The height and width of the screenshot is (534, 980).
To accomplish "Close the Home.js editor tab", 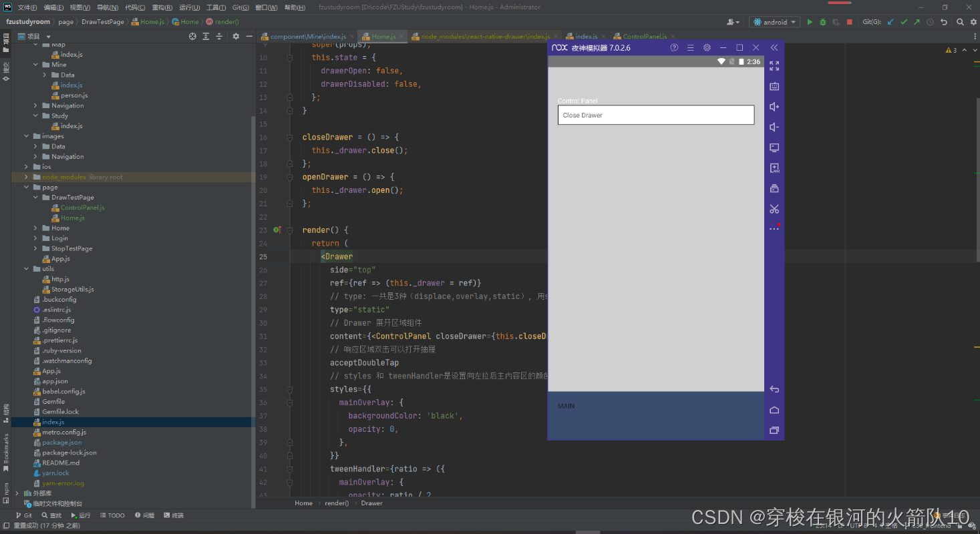I will tap(402, 36).
